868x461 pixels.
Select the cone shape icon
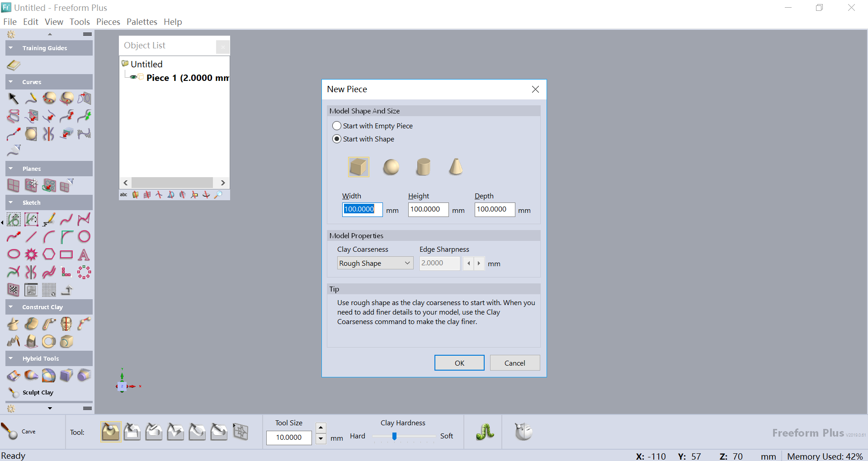[456, 167]
